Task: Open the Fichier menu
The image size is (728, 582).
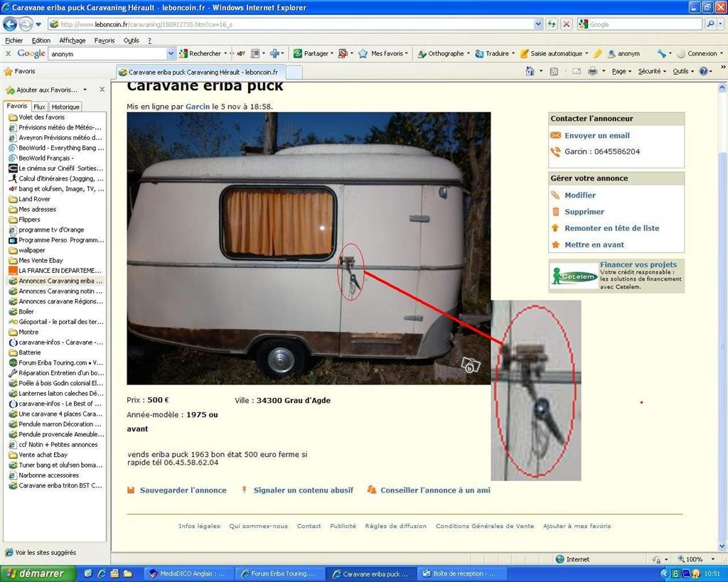Action: click(14, 41)
